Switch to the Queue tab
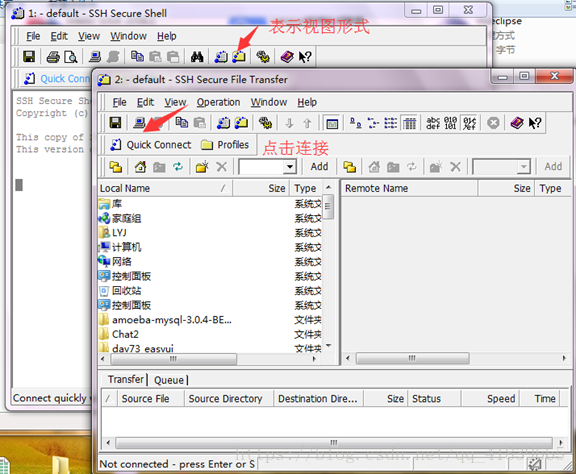Image resolution: width=576 pixels, height=474 pixels. tap(169, 380)
